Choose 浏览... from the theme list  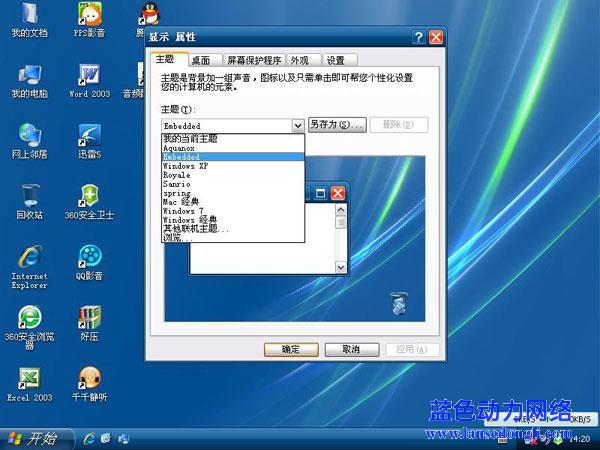[233, 237]
